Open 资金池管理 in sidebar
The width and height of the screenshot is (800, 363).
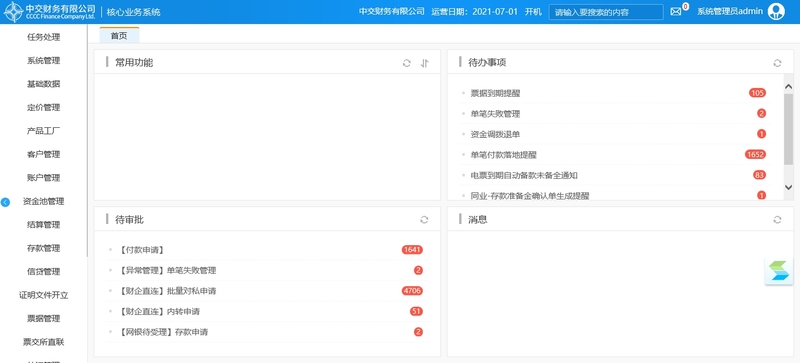[43, 202]
